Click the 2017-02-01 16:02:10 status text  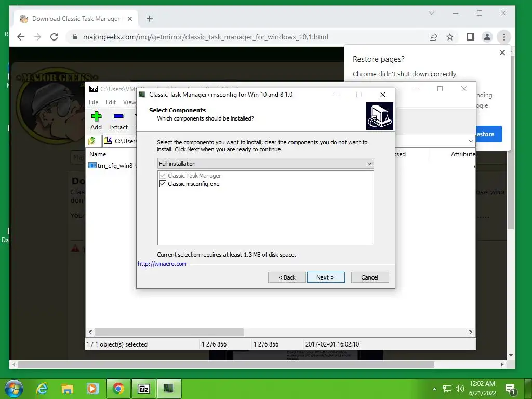(x=332, y=344)
